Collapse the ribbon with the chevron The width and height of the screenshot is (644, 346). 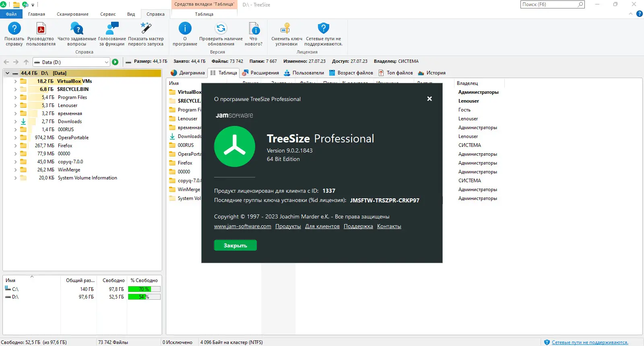click(x=631, y=14)
